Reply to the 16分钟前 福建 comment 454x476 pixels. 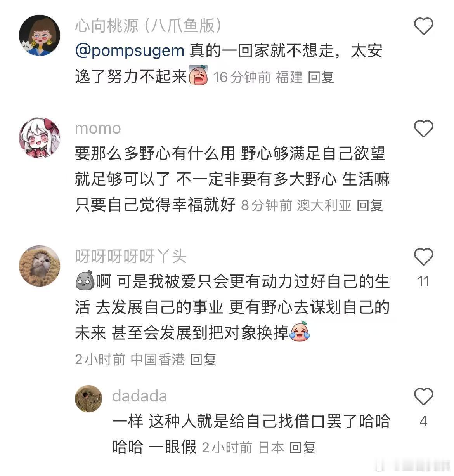(321, 77)
